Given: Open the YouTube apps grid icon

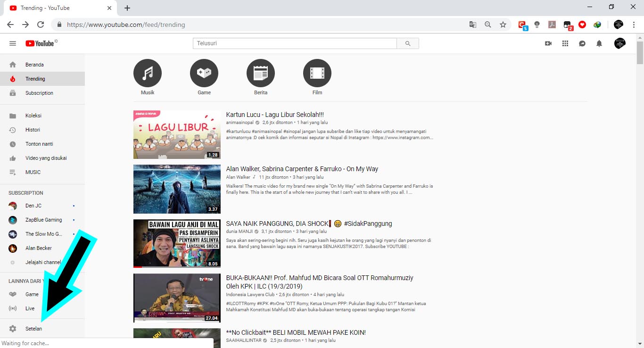Looking at the screenshot, I should pyautogui.click(x=565, y=43).
